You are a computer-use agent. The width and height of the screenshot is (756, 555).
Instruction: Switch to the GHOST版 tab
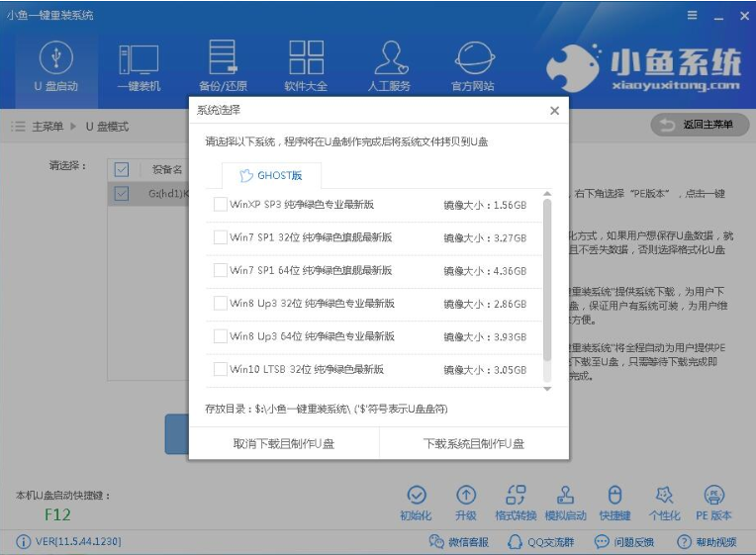[x=271, y=175]
